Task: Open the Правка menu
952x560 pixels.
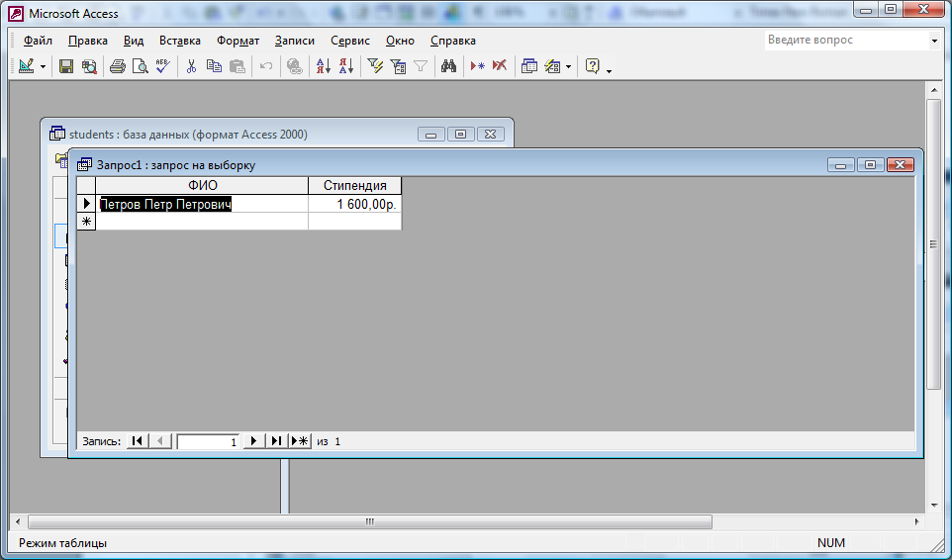Action: (x=88, y=41)
